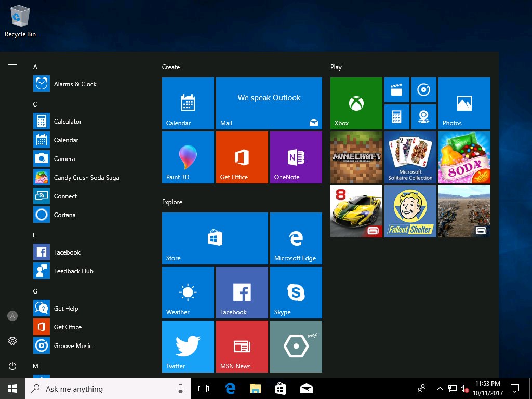Click the letter M group header

pyautogui.click(x=36, y=366)
